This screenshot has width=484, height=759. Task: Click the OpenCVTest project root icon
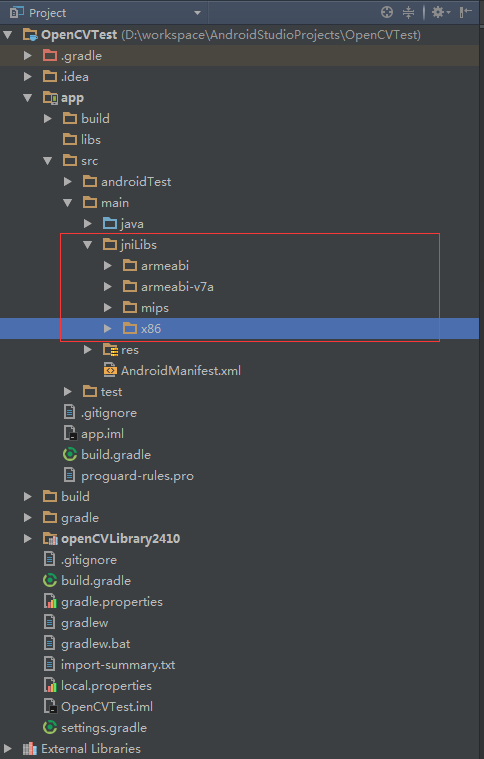[x=30, y=35]
